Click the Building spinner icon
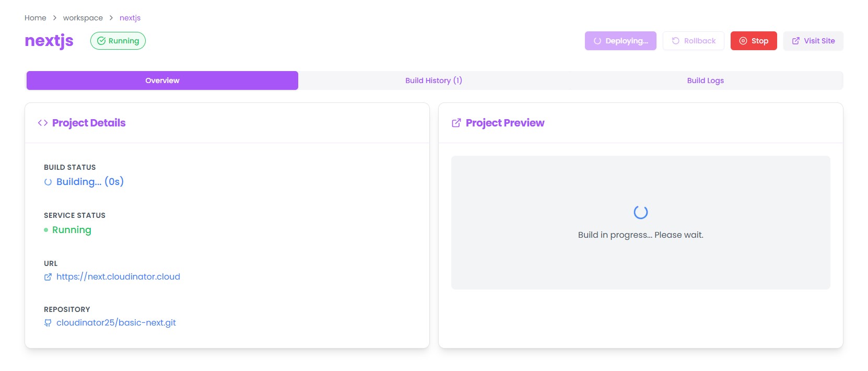The height and width of the screenshot is (371, 868). point(48,182)
